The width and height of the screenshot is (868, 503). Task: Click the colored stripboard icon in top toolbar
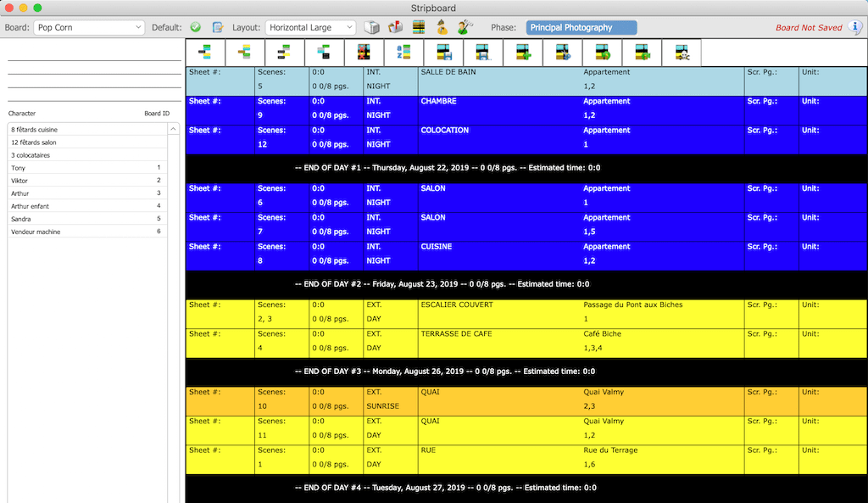[418, 27]
